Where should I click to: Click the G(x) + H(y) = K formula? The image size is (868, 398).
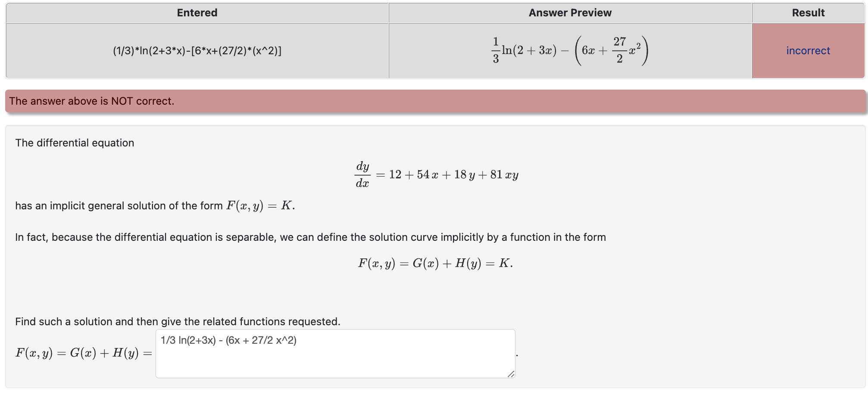pos(434,263)
